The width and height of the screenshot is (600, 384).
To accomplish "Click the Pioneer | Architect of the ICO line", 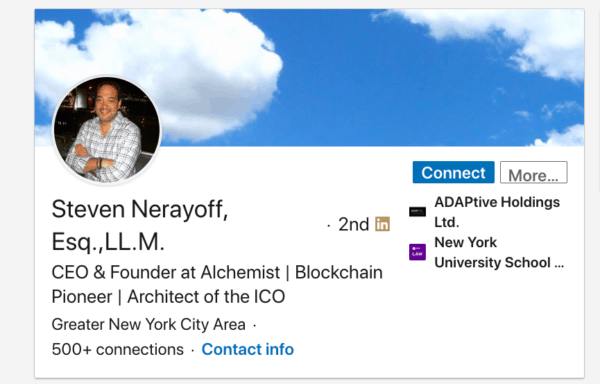I will [168, 297].
